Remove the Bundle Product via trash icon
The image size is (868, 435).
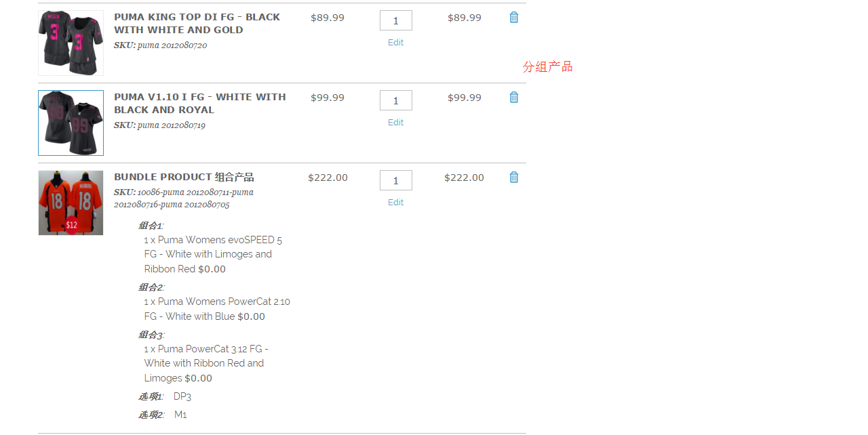(x=514, y=178)
